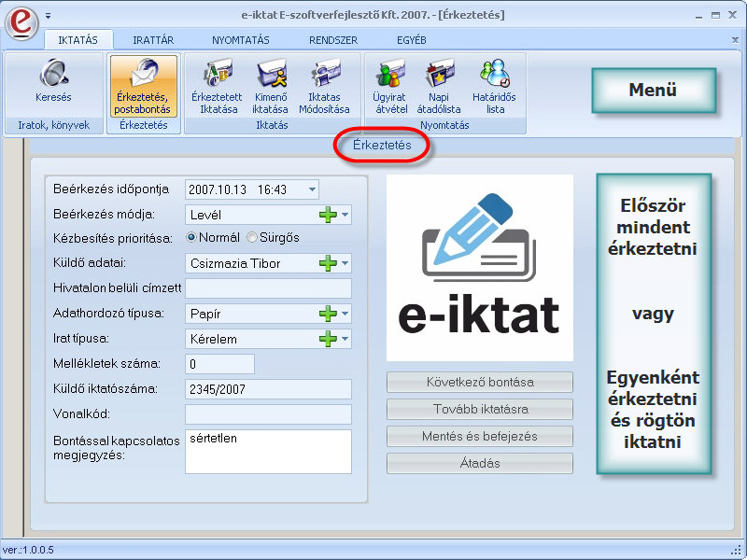747x560 pixels.
Task: Switch to IRATTÁR ribbon tab
Action: tap(153, 40)
